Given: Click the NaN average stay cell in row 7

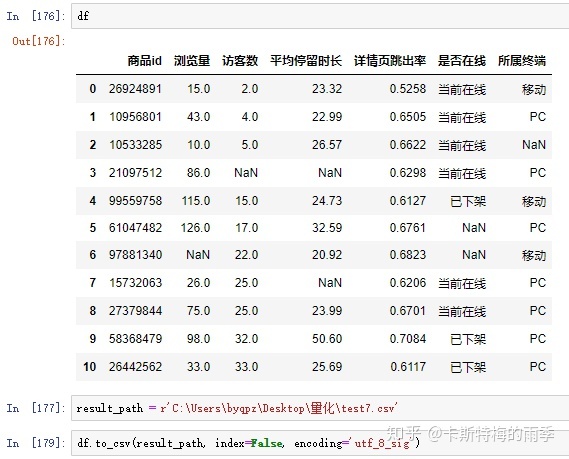Looking at the screenshot, I should tap(330, 283).
